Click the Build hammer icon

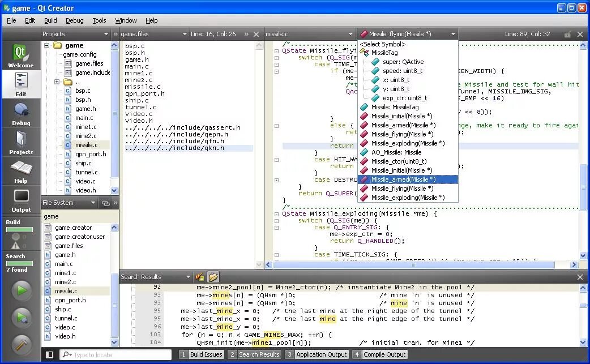coord(22,344)
